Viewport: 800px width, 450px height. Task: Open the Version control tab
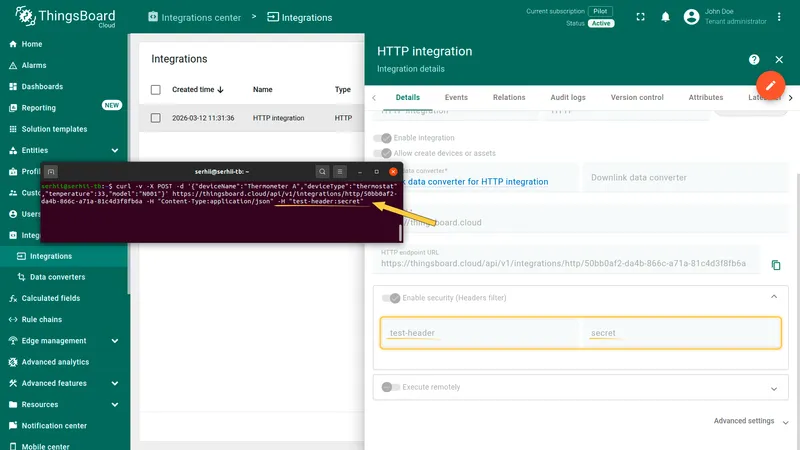coord(637,97)
